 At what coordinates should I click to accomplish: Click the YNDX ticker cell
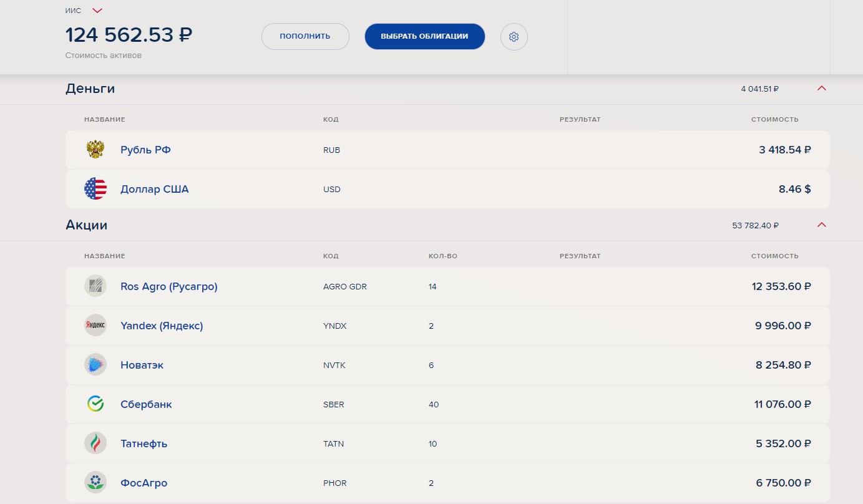click(x=334, y=326)
